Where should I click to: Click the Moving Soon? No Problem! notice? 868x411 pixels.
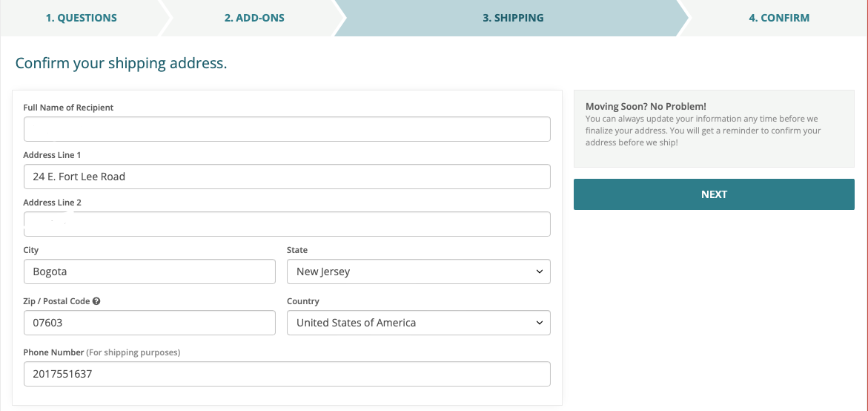[714, 128]
